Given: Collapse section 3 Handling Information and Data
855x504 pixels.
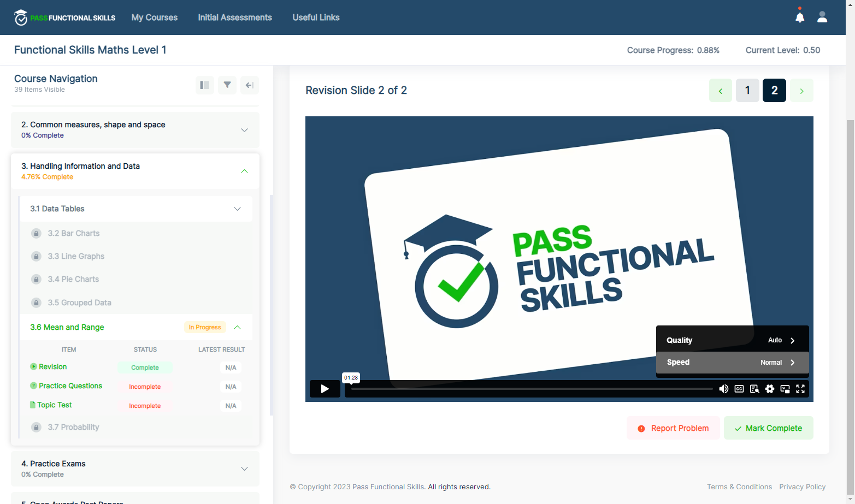Looking at the screenshot, I should [244, 171].
